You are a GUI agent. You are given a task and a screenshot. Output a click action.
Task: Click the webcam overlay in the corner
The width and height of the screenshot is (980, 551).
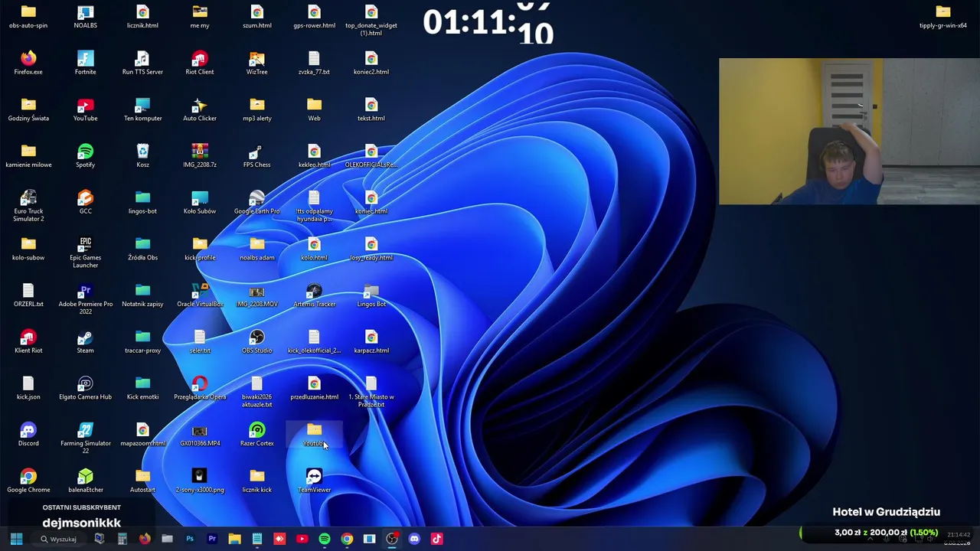tap(849, 132)
